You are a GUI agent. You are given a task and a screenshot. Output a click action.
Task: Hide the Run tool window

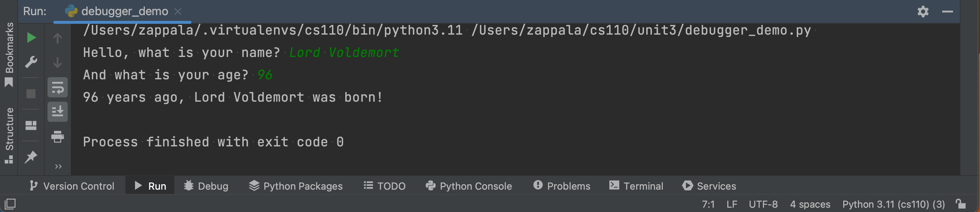[947, 12]
